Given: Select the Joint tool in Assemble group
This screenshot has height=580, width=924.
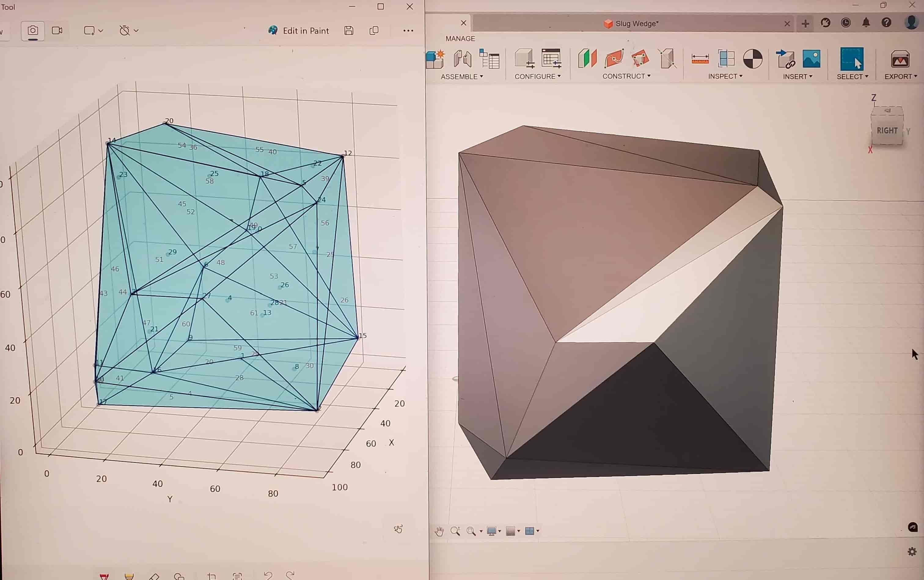Looking at the screenshot, I should (462, 59).
